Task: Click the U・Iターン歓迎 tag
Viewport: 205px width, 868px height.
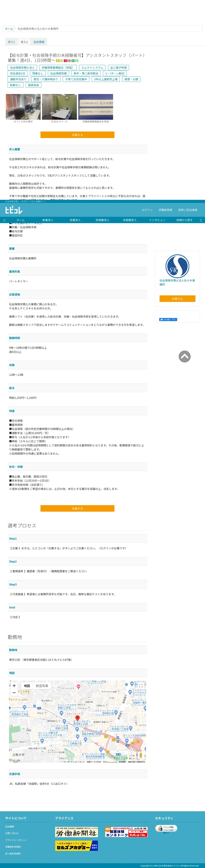Action: (115, 73)
